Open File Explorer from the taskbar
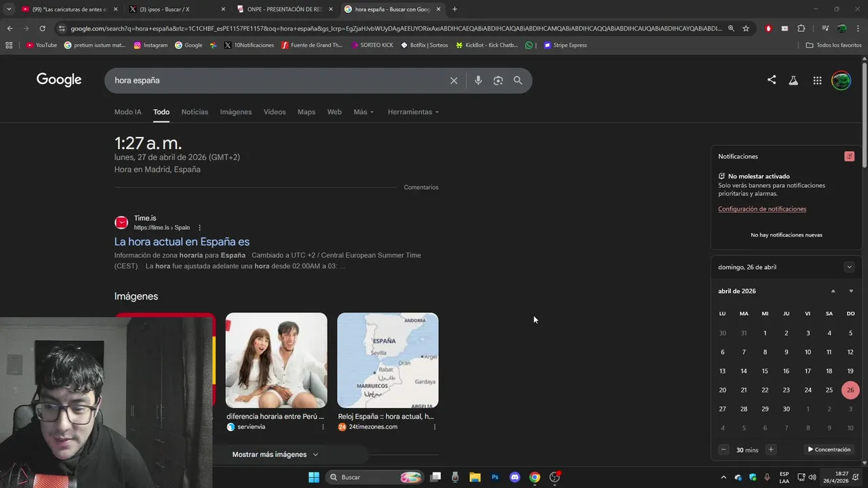 pyautogui.click(x=475, y=477)
